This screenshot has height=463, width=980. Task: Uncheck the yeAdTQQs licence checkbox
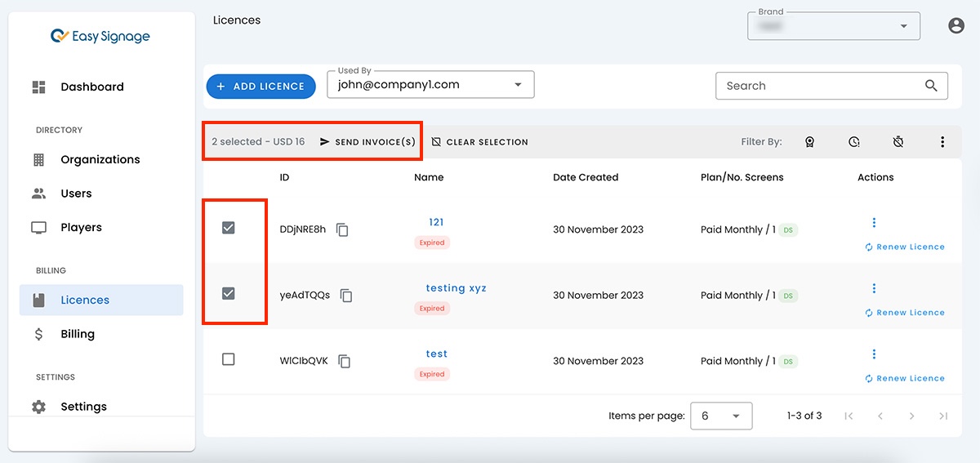[229, 294]
